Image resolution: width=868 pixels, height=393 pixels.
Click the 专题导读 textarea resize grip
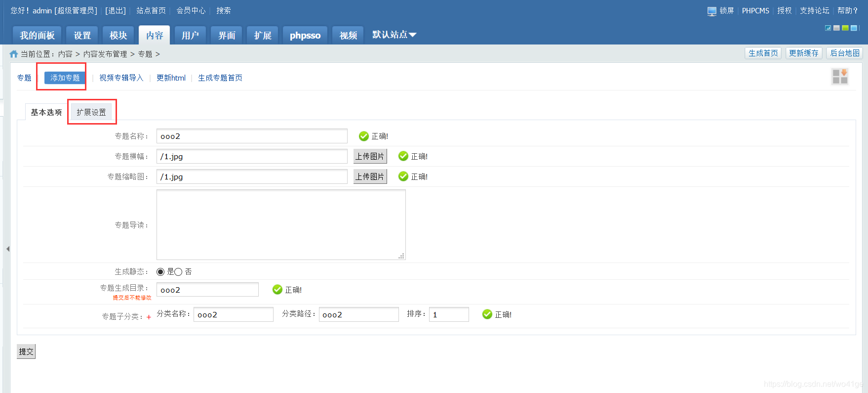401,256
